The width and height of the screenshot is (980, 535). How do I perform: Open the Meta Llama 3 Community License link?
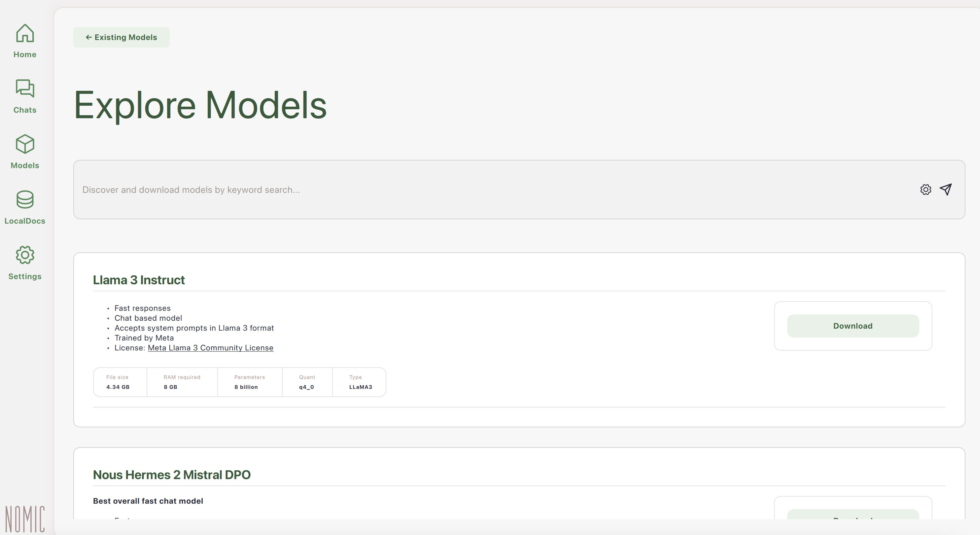pos(210,348)
